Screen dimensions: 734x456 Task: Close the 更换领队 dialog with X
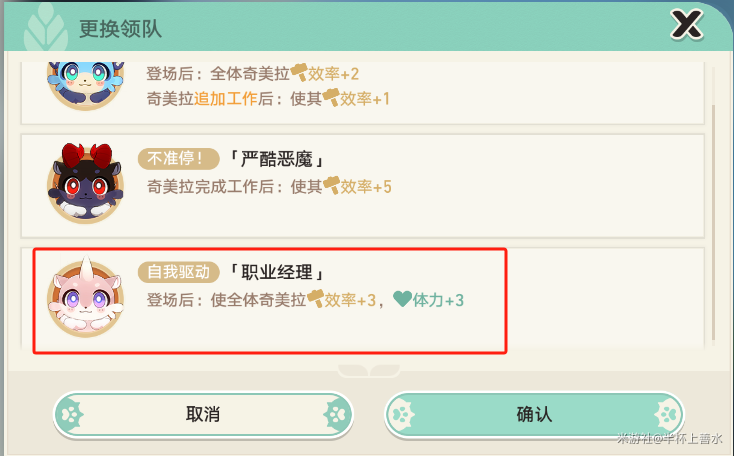coord(686,24)
